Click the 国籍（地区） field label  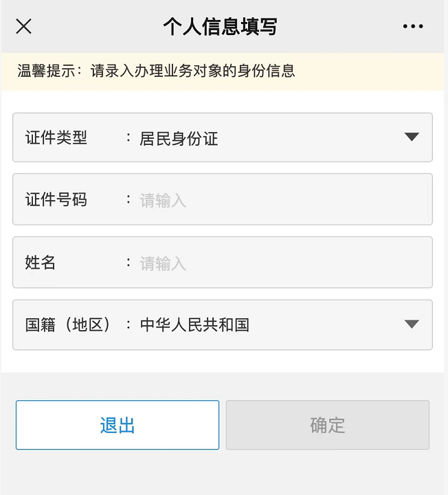pyautogui.click(x=69, y=325)
